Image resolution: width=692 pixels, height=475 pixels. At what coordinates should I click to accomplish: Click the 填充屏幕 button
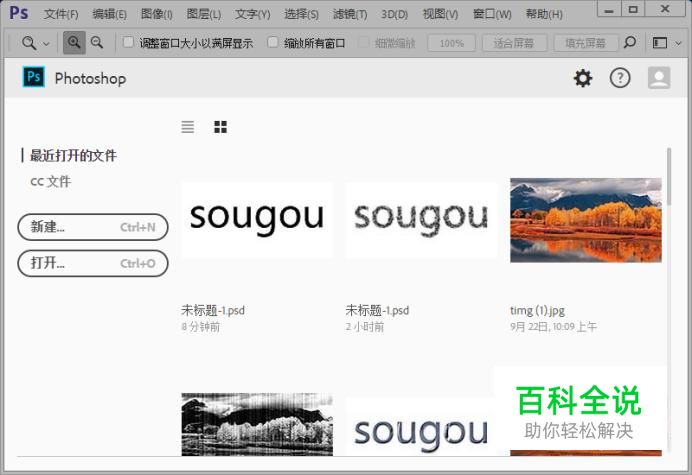586,43
